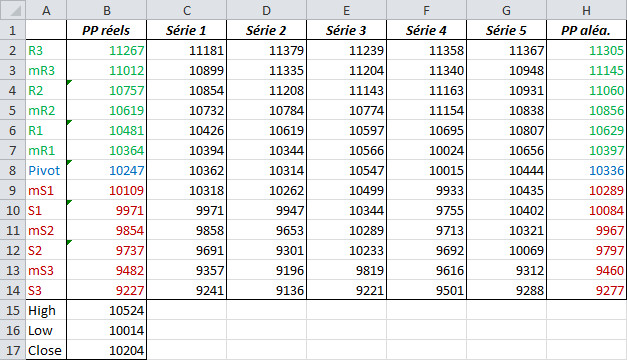Viewport: 627px width, 360px height.
Task: Select column B header
Action: click(106, 10)
